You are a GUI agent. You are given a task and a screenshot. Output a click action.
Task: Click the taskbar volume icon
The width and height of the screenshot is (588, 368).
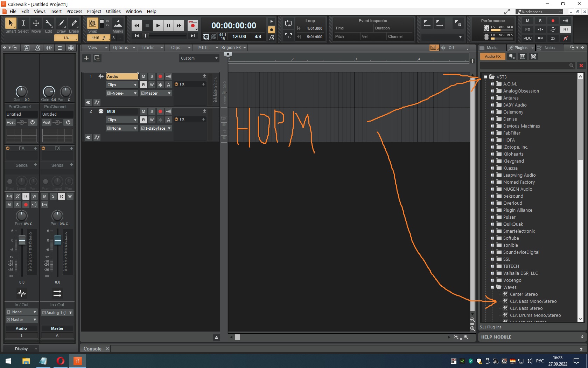click(529, 361)
